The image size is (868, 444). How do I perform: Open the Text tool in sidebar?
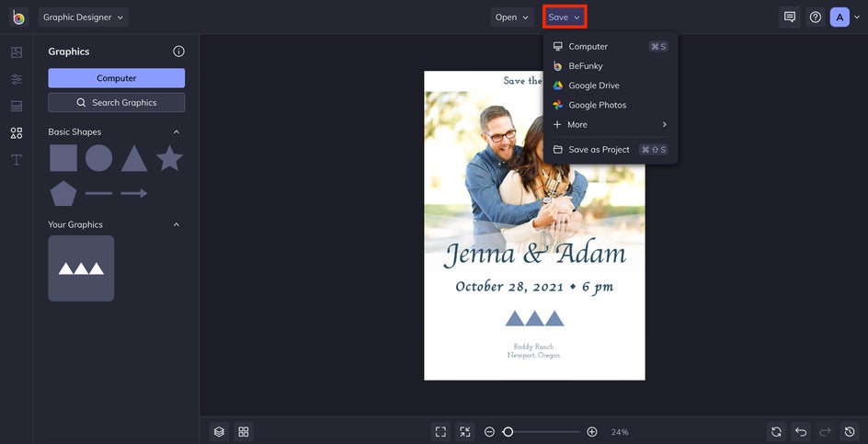click(17, 160)
